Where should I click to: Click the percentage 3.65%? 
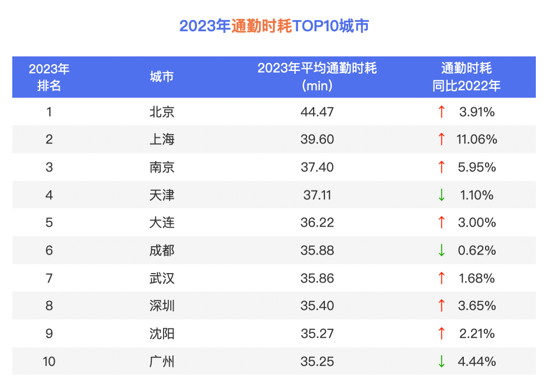coord(477,305)
